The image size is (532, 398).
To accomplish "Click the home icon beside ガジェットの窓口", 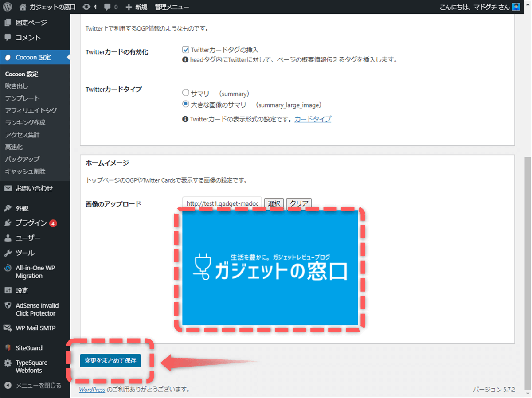I will 23,7.
